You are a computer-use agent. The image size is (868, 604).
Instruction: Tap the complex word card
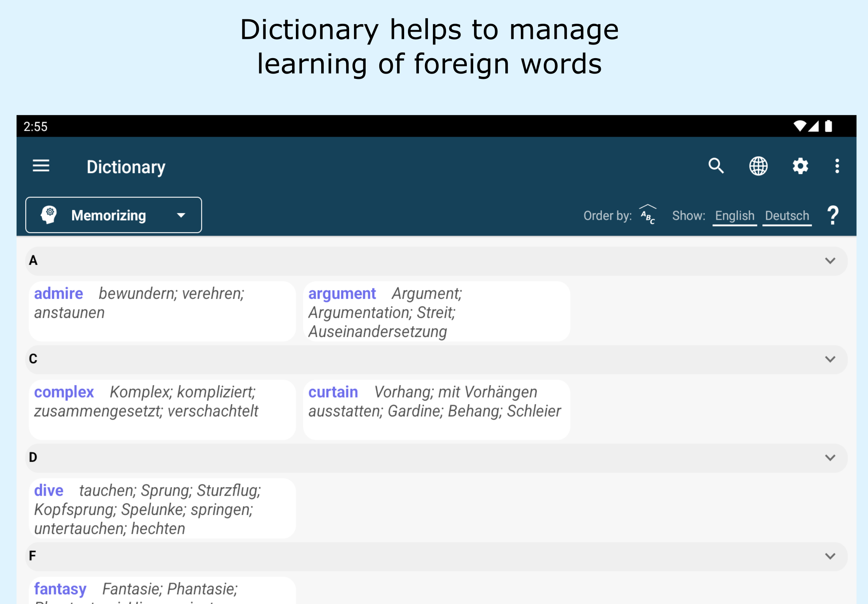[x=162, y=409]
